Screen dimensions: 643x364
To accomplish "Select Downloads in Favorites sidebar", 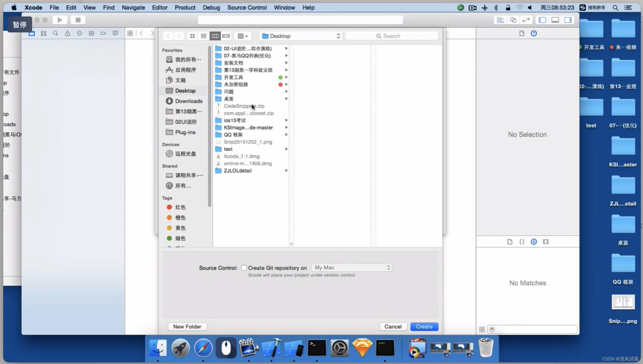I will 184,101.
